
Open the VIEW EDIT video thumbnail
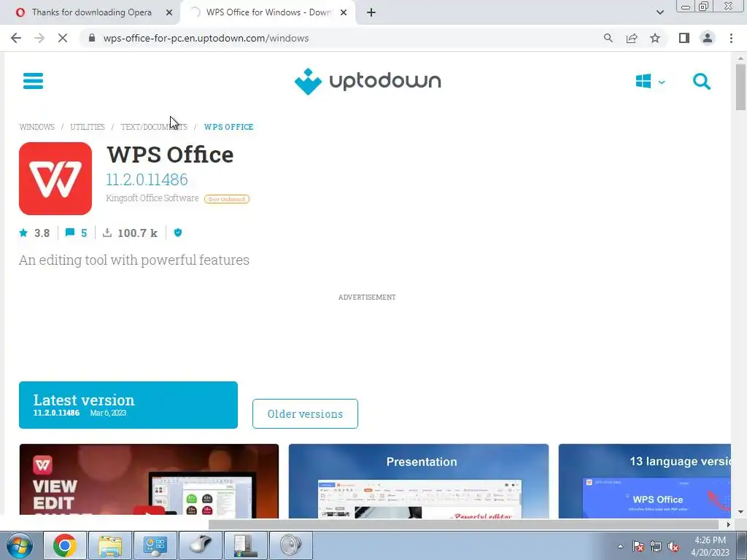point(149,481)
